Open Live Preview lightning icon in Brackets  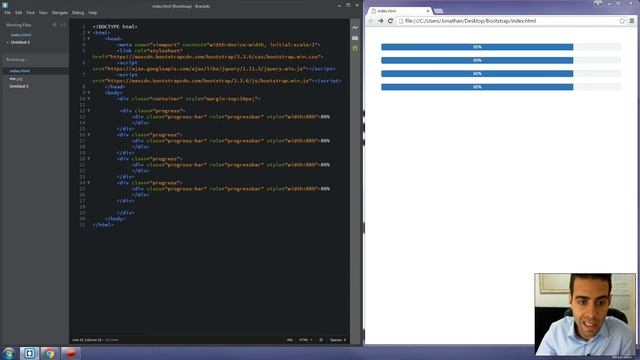(x=355, y=27)
